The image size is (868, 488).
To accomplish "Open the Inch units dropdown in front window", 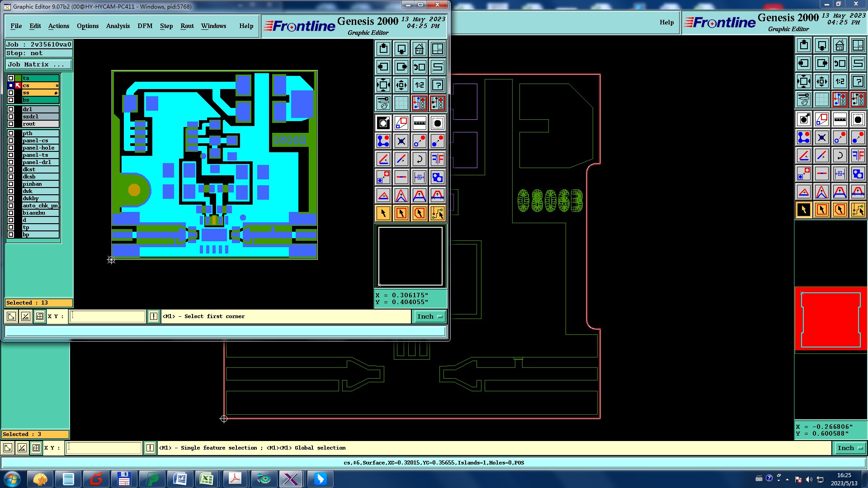I will [x=429, y=316].
